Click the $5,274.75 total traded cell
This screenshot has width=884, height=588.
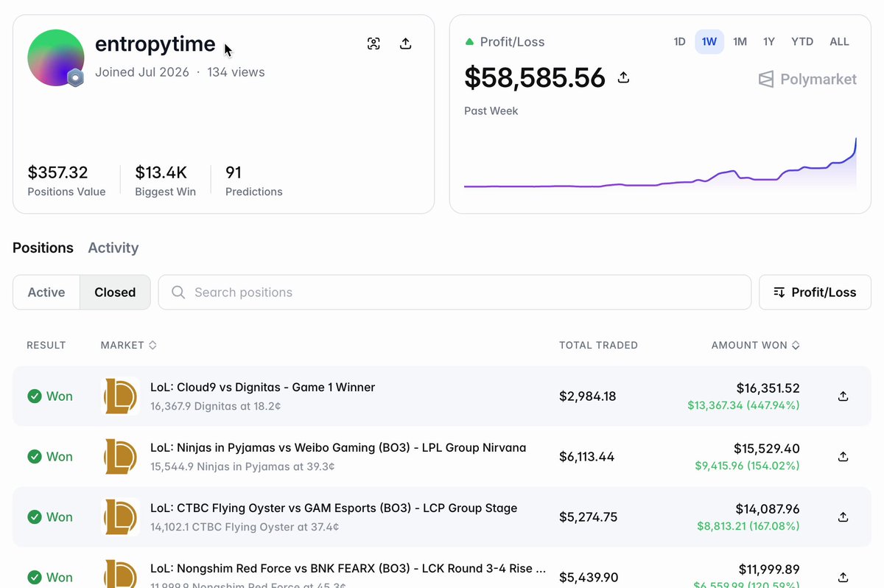[589, 517]
